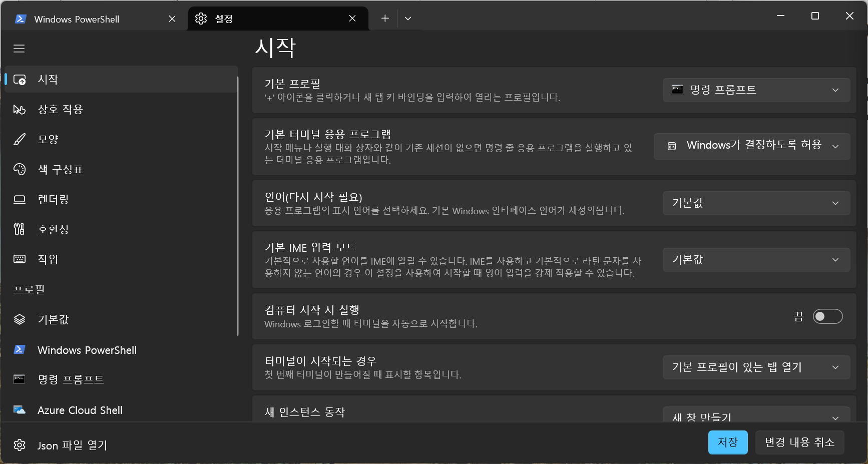Click the gear icon on 설정 tab

click(201, 19)
